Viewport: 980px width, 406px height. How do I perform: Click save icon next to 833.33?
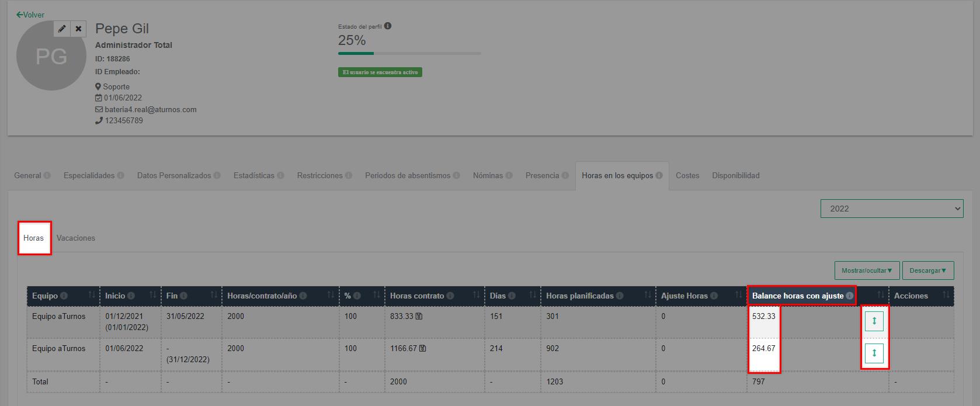click(x=419, y=317)
